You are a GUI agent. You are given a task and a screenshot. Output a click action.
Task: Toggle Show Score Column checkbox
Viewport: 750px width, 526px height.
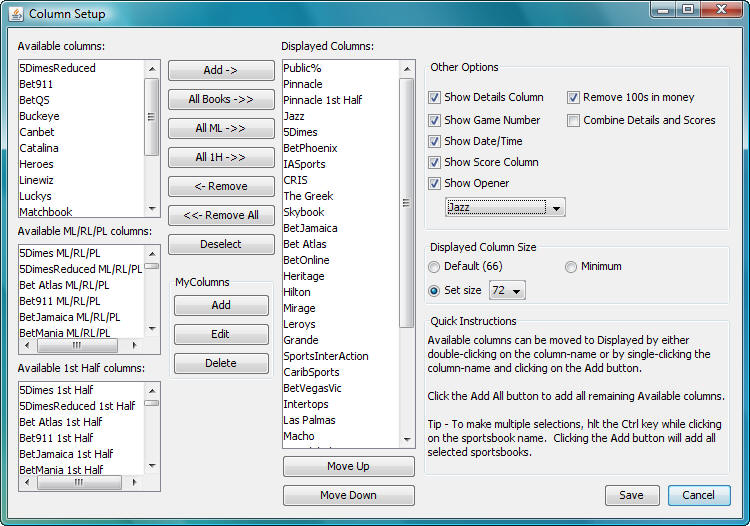pos(434,163)
